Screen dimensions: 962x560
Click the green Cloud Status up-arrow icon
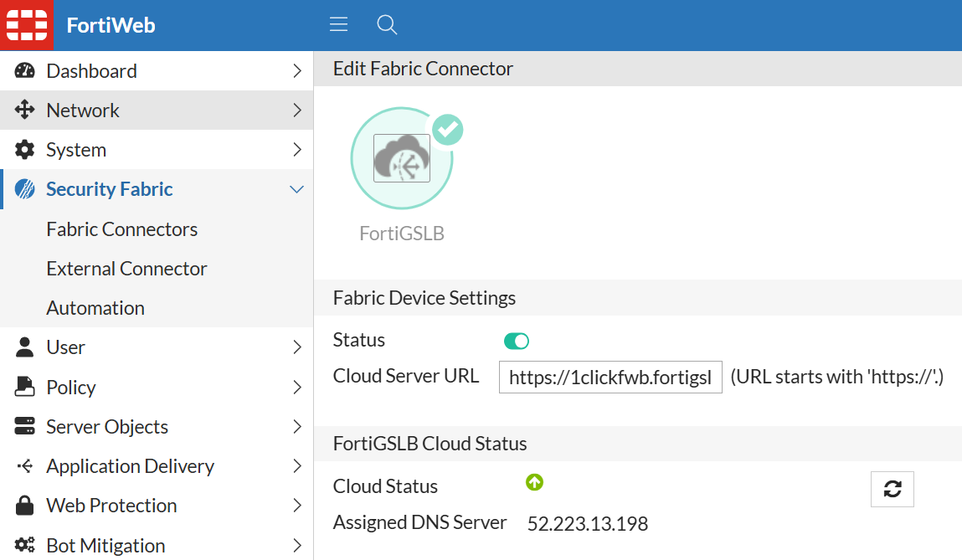[x=534, y=482]
